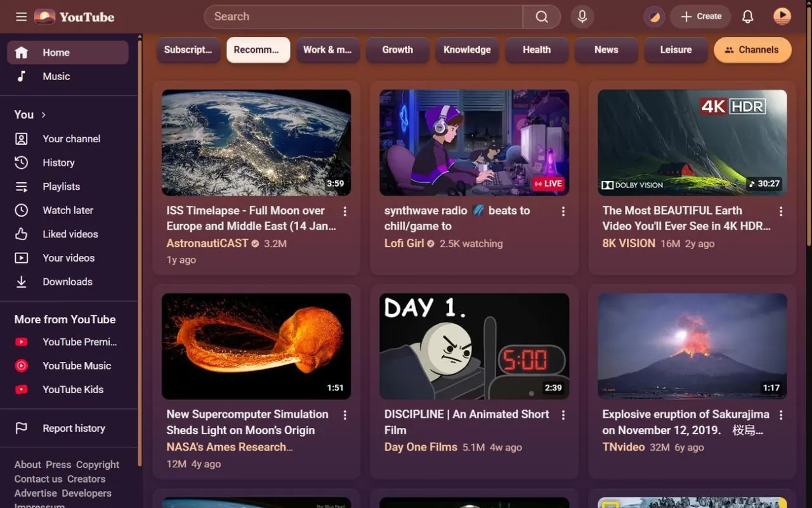Click the Create button

pyautogui.click(x=700, y=17)
